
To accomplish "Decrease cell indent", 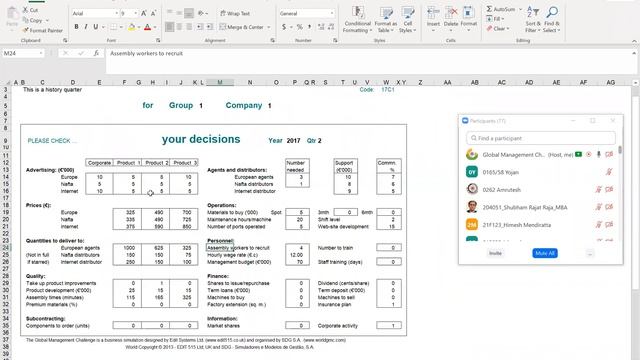I will pyautogui.click(x=200, y=27).
